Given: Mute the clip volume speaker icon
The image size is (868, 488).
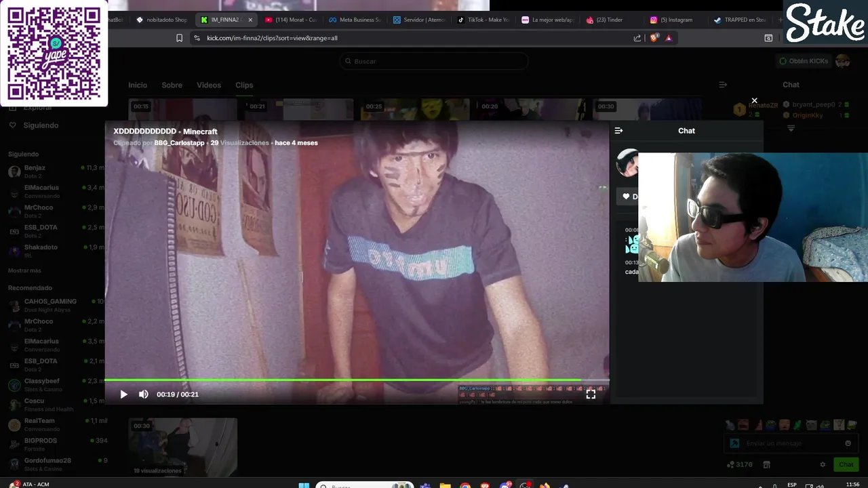Looking at the screenshot, I should (x=144, y=394).
